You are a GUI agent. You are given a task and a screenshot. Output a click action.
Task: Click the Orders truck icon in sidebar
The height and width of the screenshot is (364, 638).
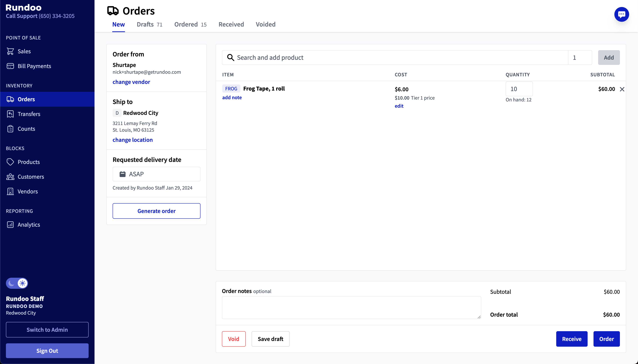pyautogui.click(x=10, y=99)
